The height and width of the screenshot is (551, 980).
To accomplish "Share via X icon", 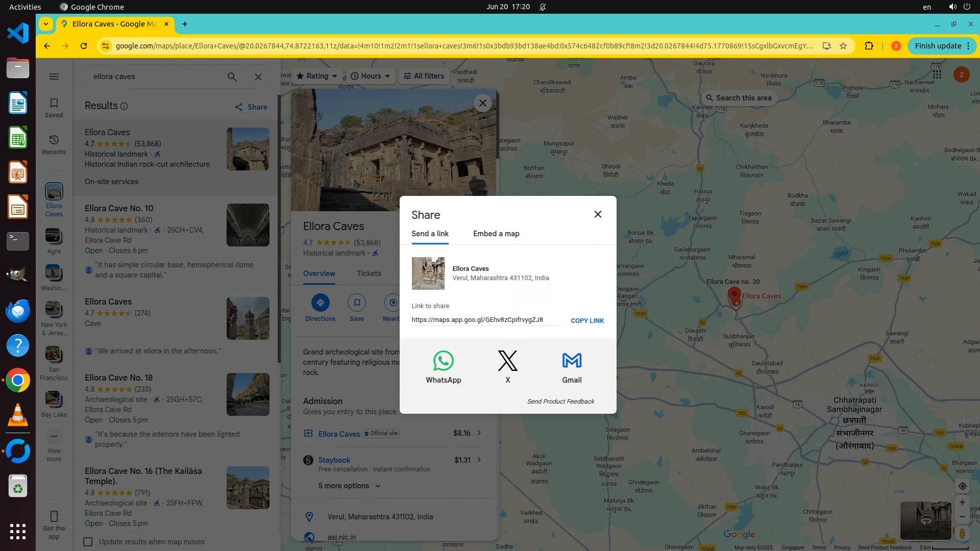I will 507,361.
